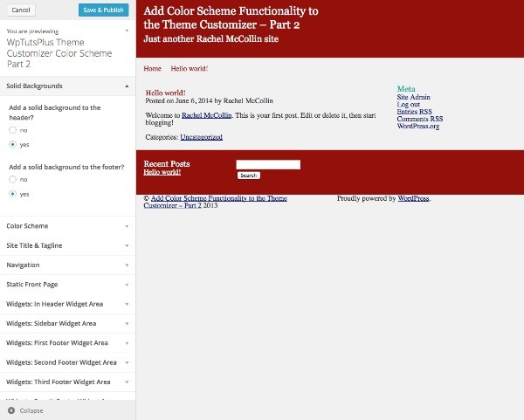The image size is (524, 420).
Task: Click the Log out link
Action: click(x=409, y=104)
